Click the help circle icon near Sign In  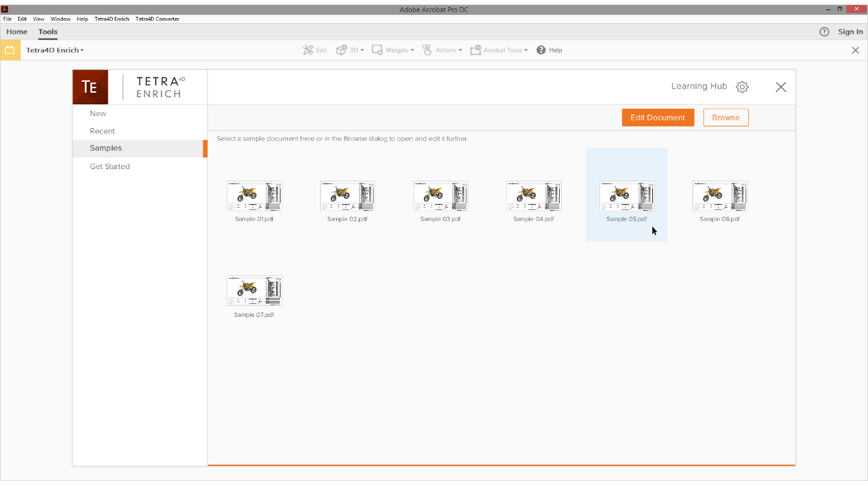pos(824,32)
